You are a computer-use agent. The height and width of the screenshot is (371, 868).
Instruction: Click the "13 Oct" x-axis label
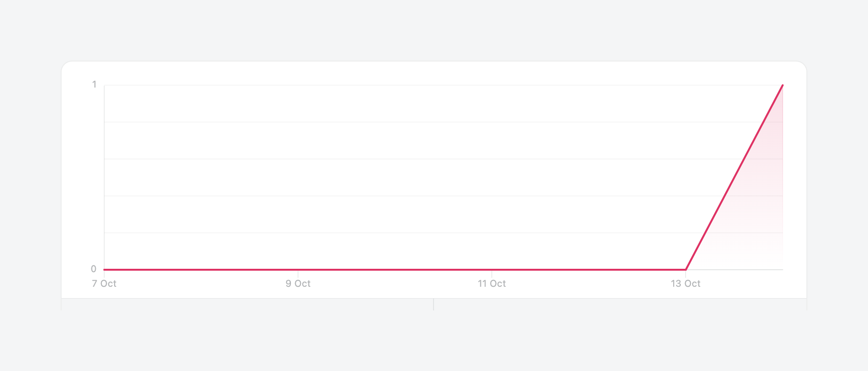686,283
